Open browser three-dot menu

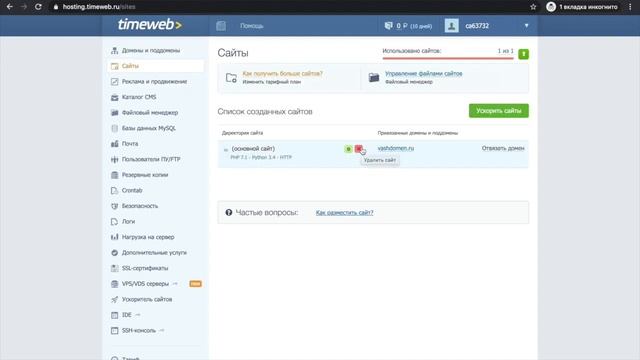click(x=630, y=7)
